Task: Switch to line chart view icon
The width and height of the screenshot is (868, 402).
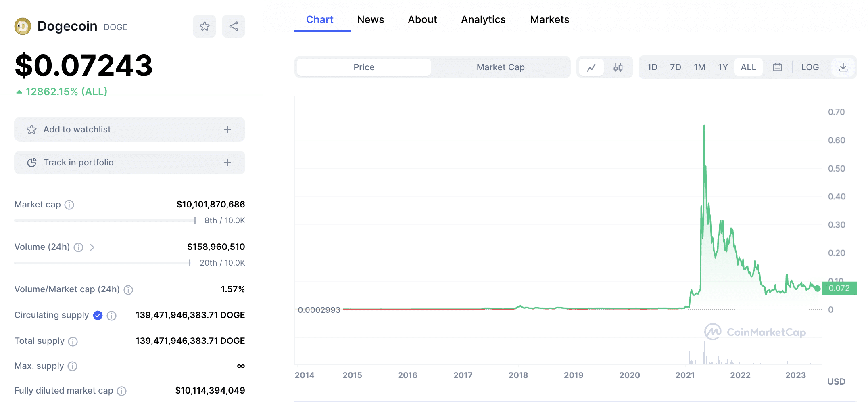Action: pos(591,67)
